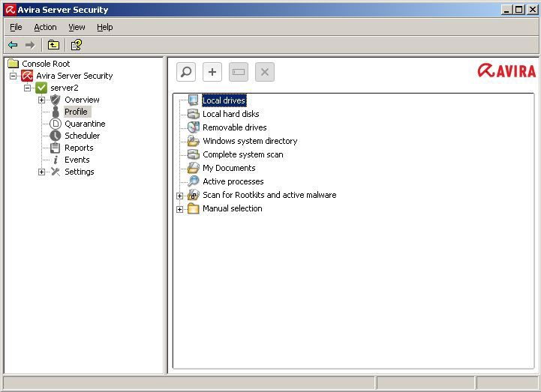
Task: Click the Scheduler clock icon
Action: [56, 136]
